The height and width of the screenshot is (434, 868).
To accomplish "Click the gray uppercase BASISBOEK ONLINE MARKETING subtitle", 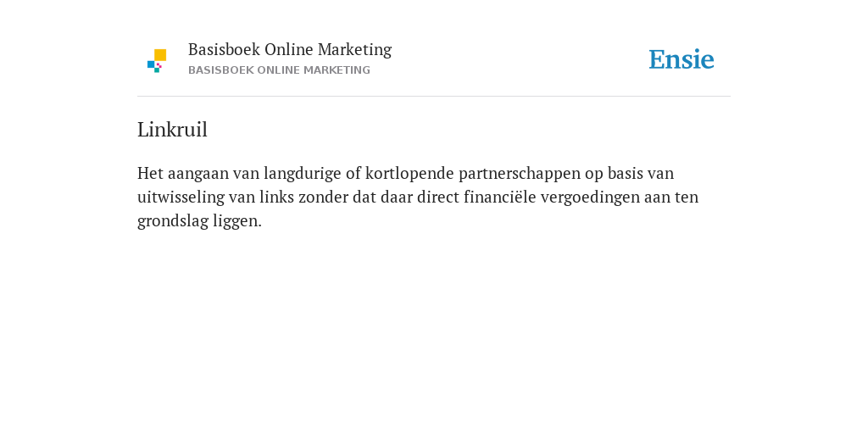I will [279, 70].
